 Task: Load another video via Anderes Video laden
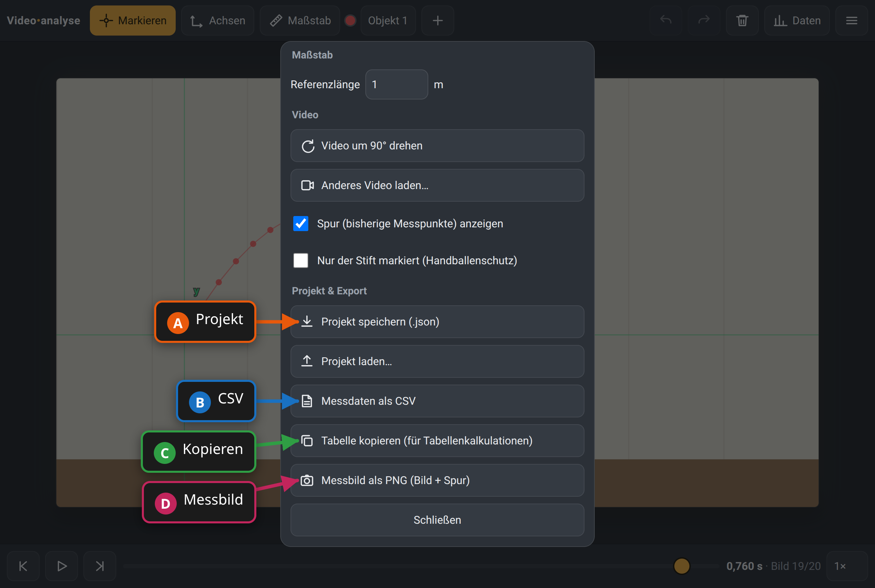pos(437,185)
